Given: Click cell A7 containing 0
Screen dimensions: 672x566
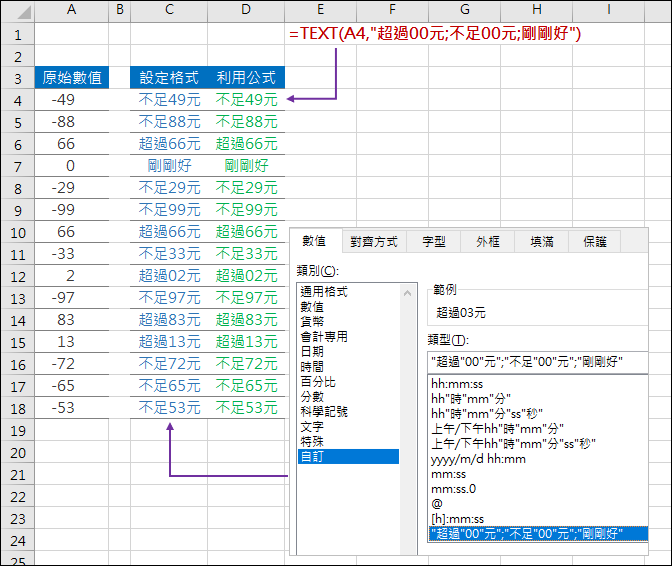Looking at the screenshot, I should [72, 166].
